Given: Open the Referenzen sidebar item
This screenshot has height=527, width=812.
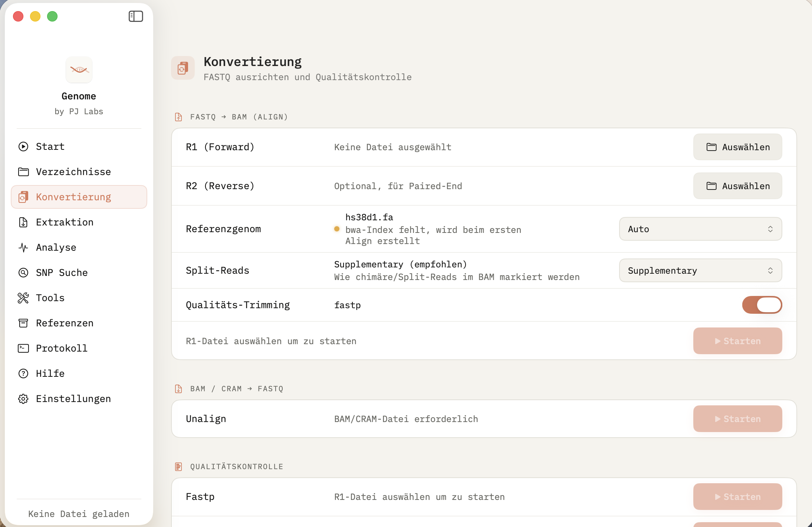Looking at the screenshot, I should (x=65, y=323).
